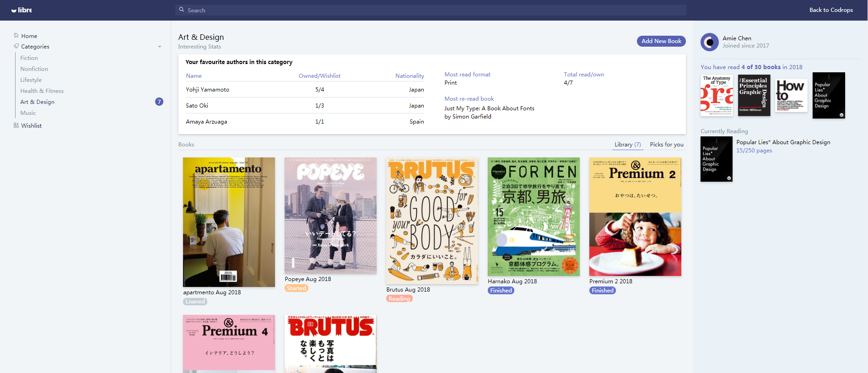Select the Fiction category
Screen dimensions: 868x373
pos(29,58)
